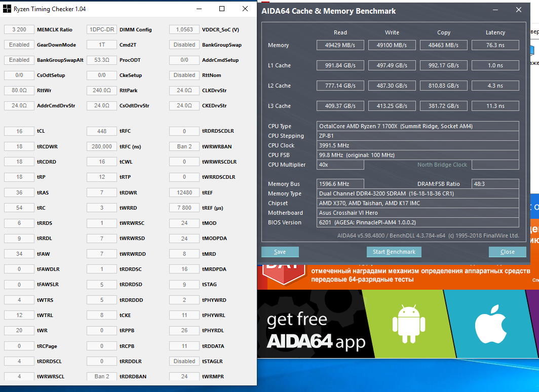Click the tCWL value 16

coord(102,162)
